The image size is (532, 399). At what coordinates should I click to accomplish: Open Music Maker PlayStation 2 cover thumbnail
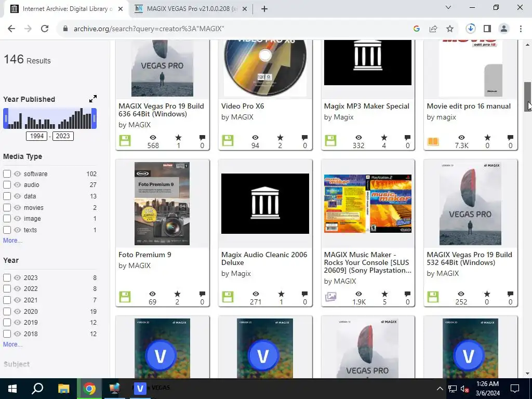[x=368, y=204]
